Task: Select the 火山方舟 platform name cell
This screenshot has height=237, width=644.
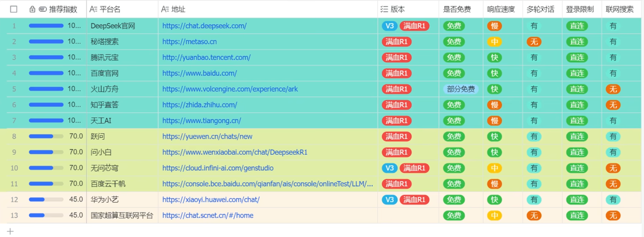Action: click(x=122, y=89)
